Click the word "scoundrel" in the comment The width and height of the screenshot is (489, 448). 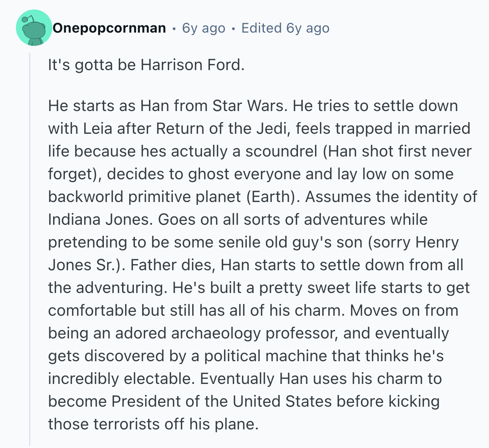[281, 151]
